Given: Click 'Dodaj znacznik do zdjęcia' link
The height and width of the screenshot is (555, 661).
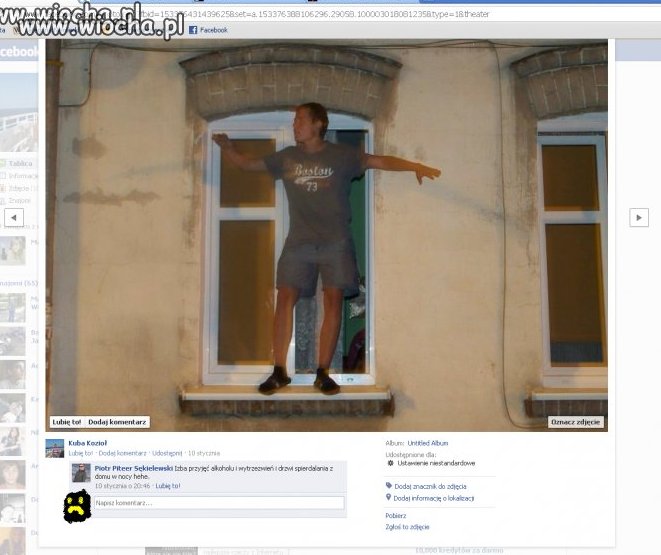Looking at the screenshot, I should coord(430,486).
